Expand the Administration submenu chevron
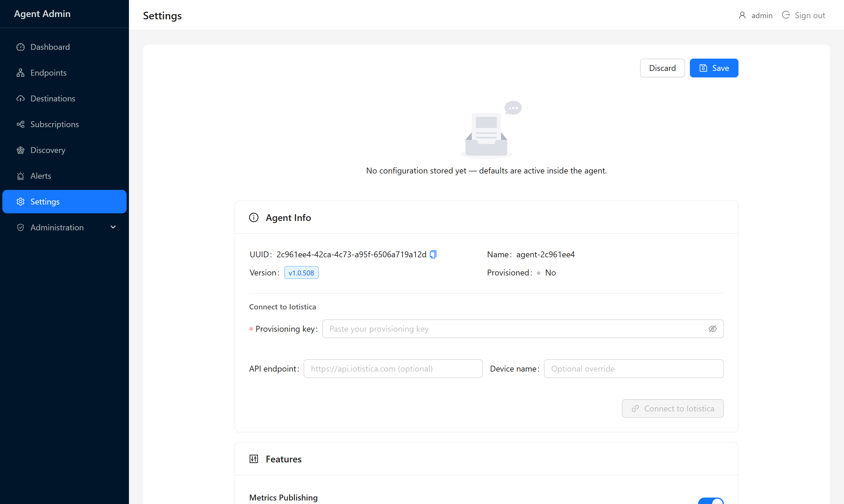 pyautogui.click(x=113, y=227)
